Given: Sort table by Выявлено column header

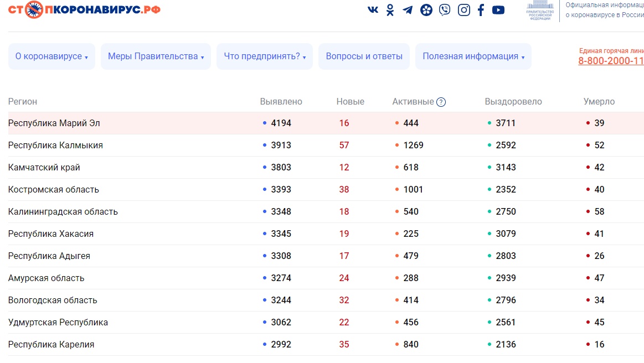Looking at the screenshot, I should (281, 102).
